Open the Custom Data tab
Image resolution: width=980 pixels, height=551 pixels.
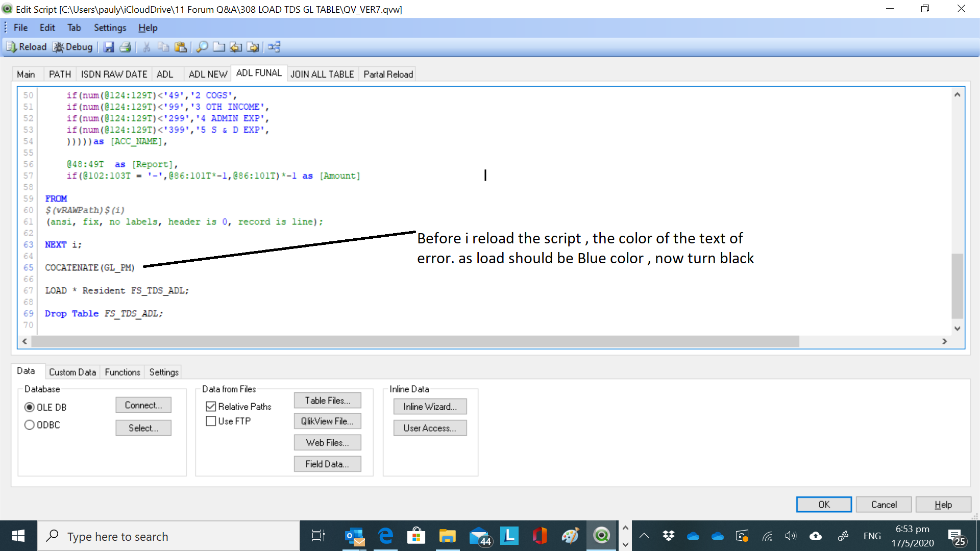[72, 372]
